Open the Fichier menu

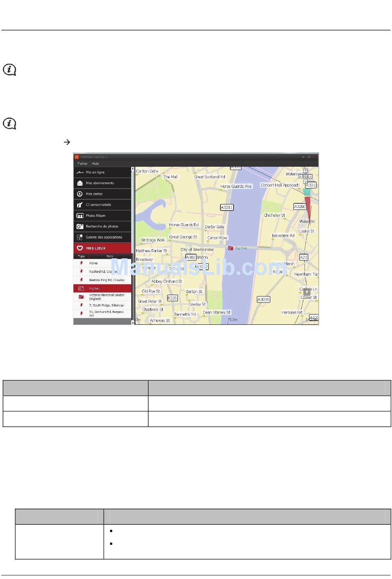[83, 163]
